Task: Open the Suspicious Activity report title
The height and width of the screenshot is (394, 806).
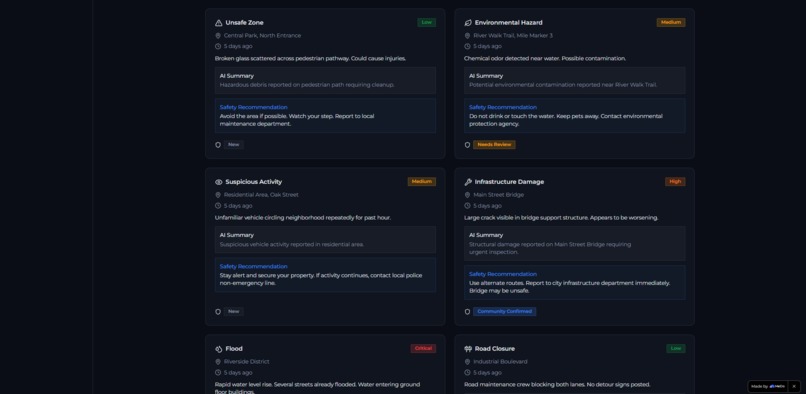Action: [x=253, y=182]
